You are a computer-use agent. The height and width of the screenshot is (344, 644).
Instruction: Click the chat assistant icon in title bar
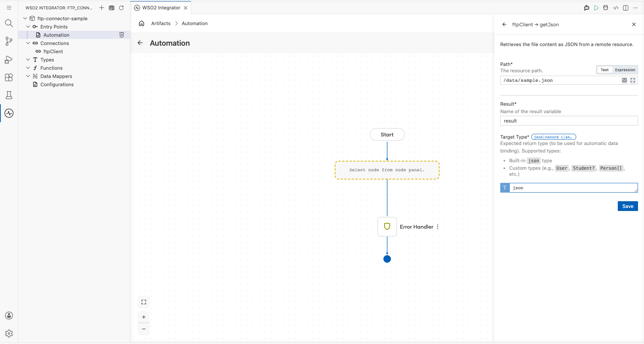click(x=587, y=7)
